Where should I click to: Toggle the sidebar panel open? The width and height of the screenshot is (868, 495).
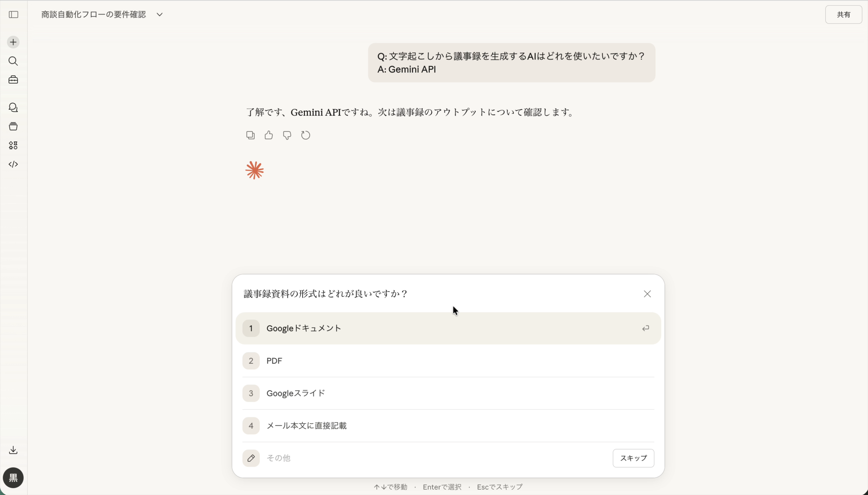pos(13,15)
